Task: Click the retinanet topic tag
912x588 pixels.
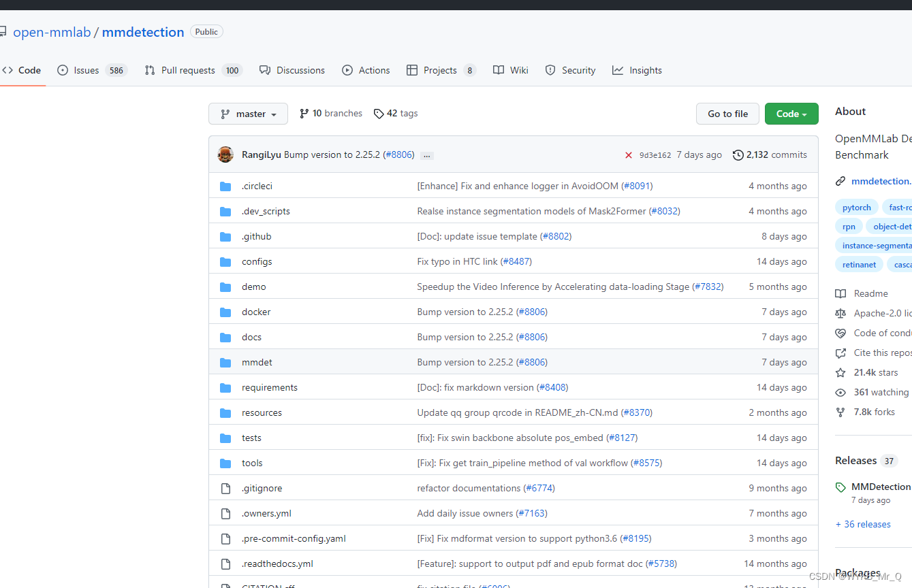Action: (859, 265)
